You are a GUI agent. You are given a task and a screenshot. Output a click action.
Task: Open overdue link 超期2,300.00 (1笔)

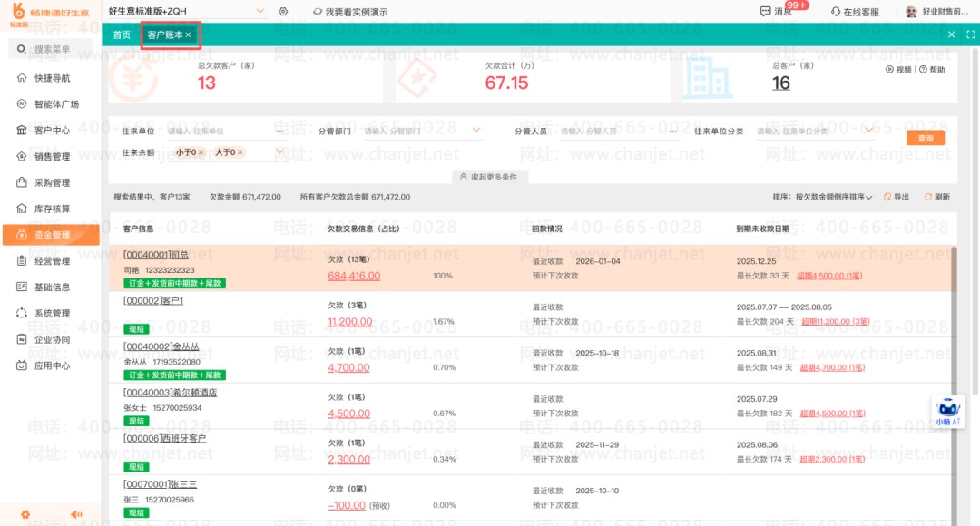pyautogui.click(x=832, y=459)
